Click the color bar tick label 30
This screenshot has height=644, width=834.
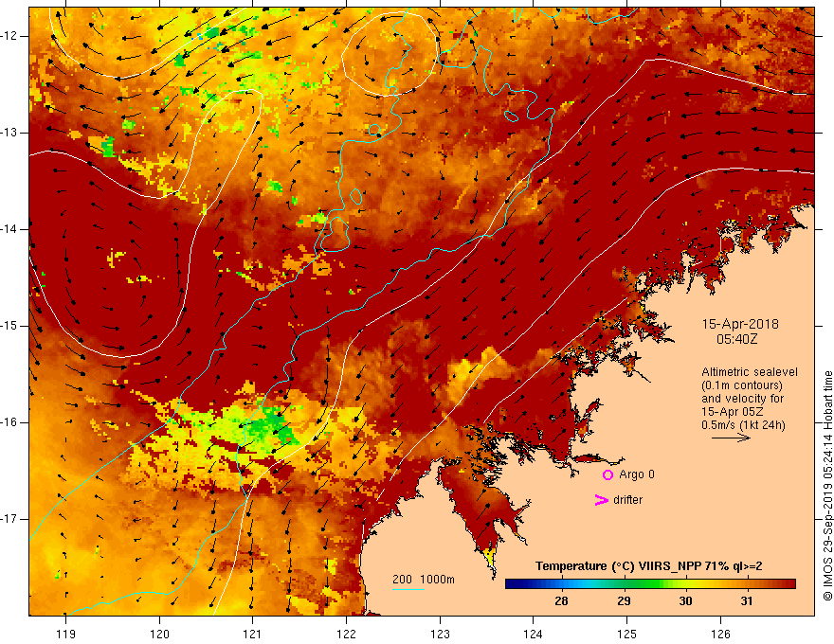(x=685, y=601)
